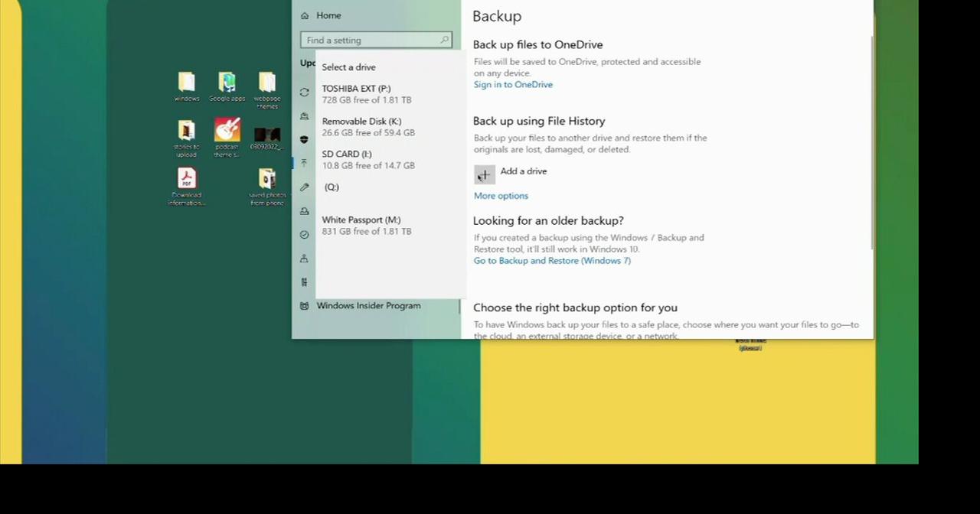Click the For developers icon in sidebar
This screenshot has height=514, width=980.
coord(304,281)
